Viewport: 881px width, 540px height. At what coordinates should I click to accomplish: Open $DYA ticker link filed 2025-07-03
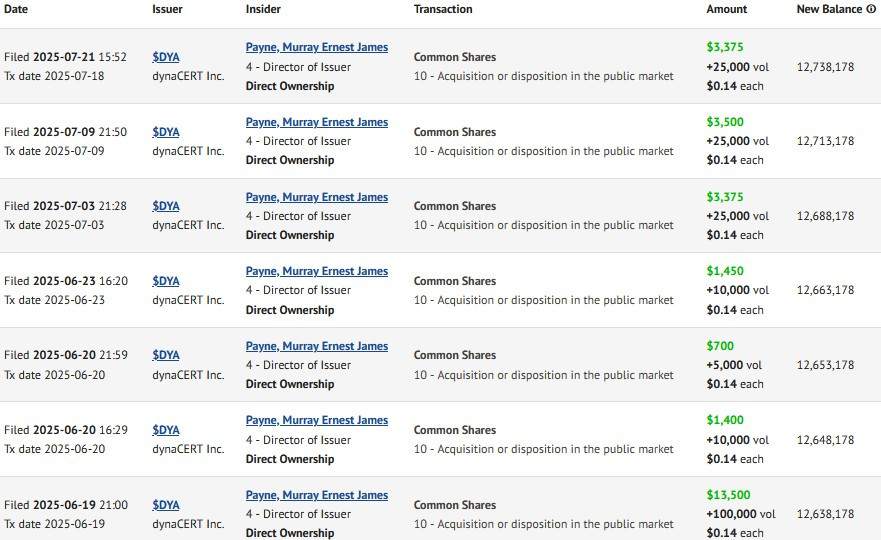pyautogui.click(x=166, y=206)
